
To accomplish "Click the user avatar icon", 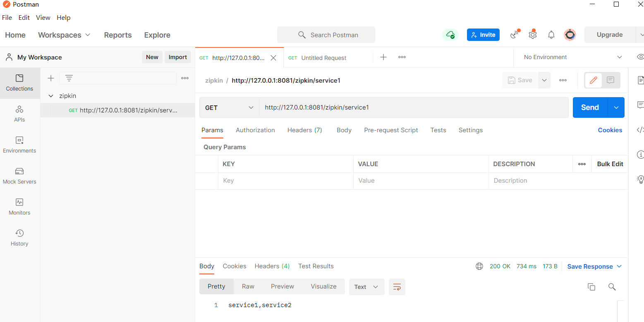I will point(570,35).
